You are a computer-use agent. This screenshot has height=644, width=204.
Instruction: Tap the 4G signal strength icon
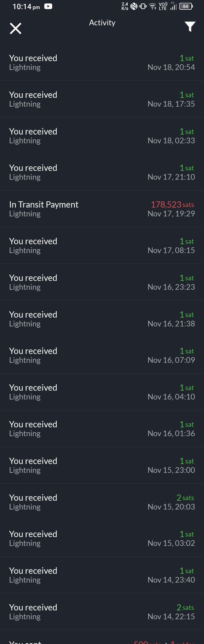pos(173,6)
